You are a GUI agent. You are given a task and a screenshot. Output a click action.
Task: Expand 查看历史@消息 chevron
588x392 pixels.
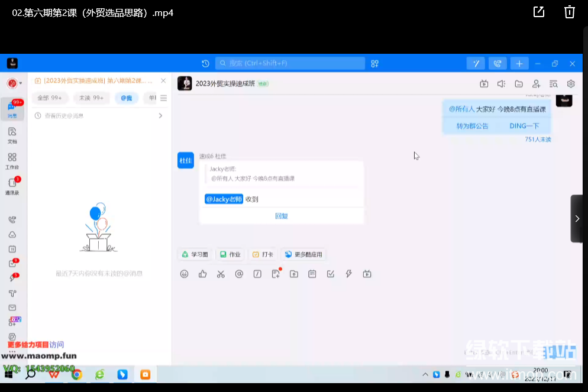tap(160, 116)
